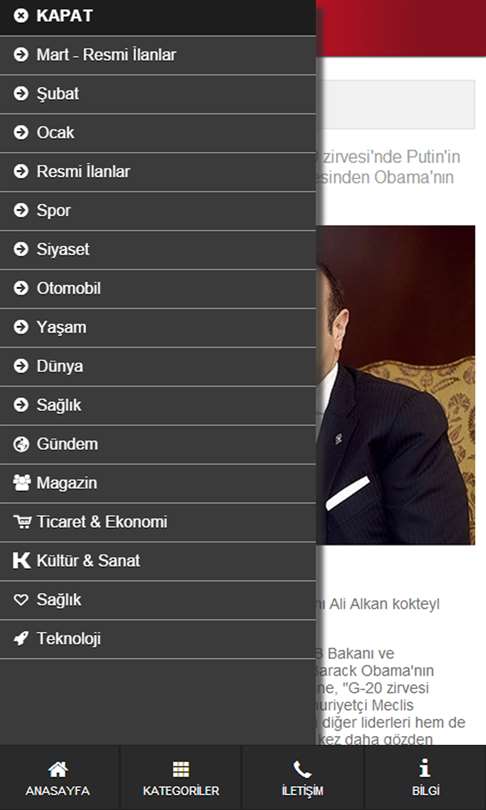Click the people icon beside Magazin
Viewport: 486px width, 810px height.
pos(21,483)
